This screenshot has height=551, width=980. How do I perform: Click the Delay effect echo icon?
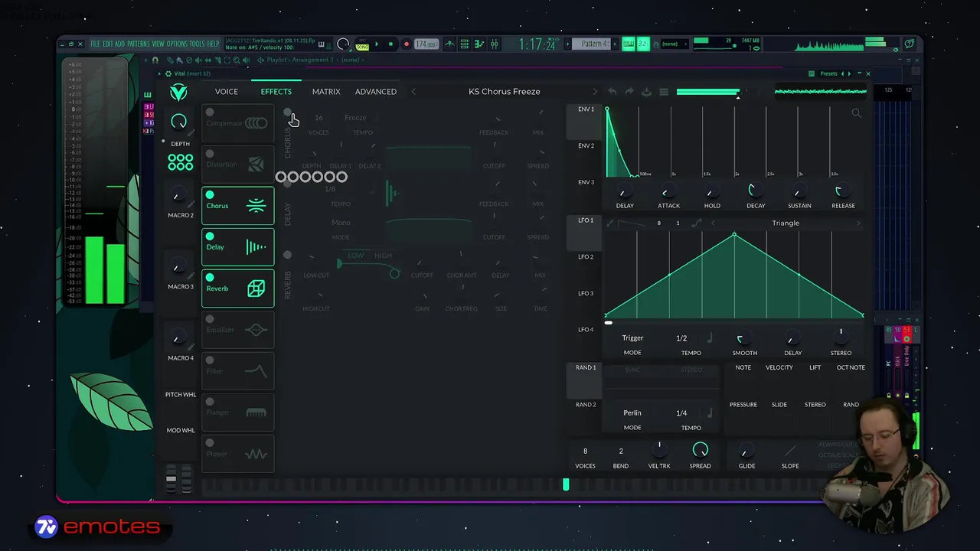[x=256, y=246]
